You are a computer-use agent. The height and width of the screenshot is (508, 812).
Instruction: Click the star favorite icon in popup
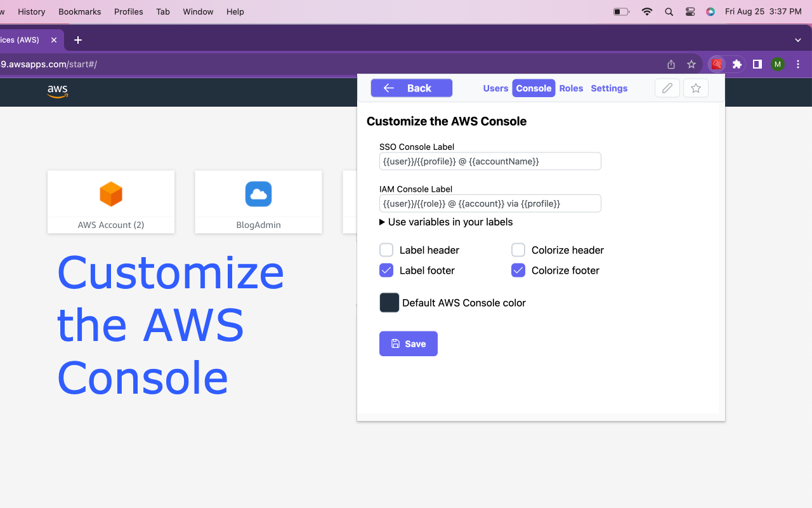(x=696, y=88)
